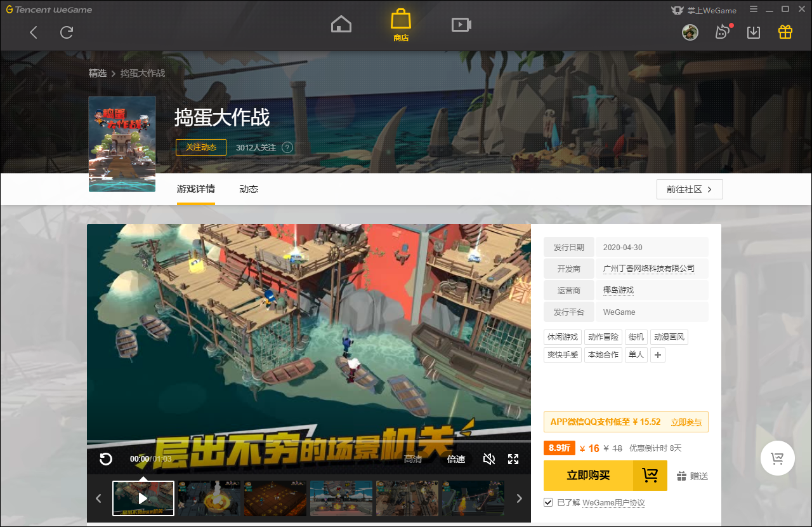This screenshot has height=527, width=812.
Task: Click the Tencent WeGame logo
Action: point(49,10)
